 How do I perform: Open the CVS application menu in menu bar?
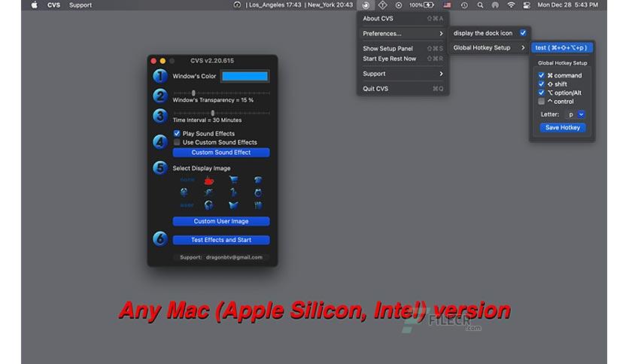(53, 5)
